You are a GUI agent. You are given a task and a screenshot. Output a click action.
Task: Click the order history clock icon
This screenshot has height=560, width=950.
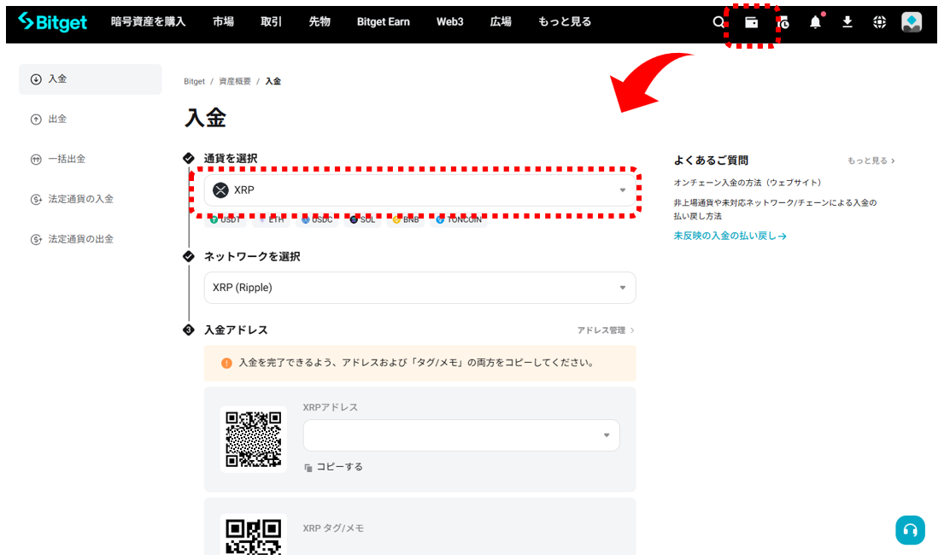coord(783,22)
